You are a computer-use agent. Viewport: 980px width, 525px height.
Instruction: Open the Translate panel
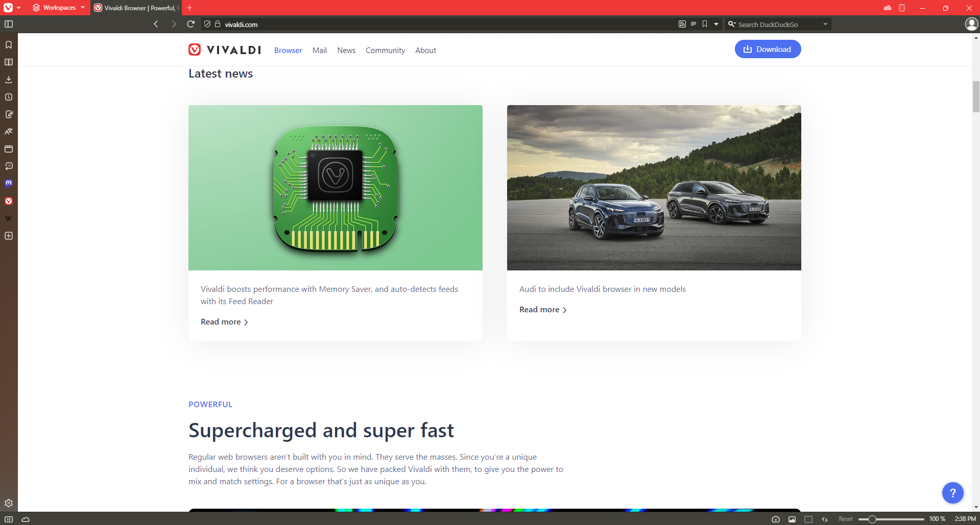[x=8, y=131]
